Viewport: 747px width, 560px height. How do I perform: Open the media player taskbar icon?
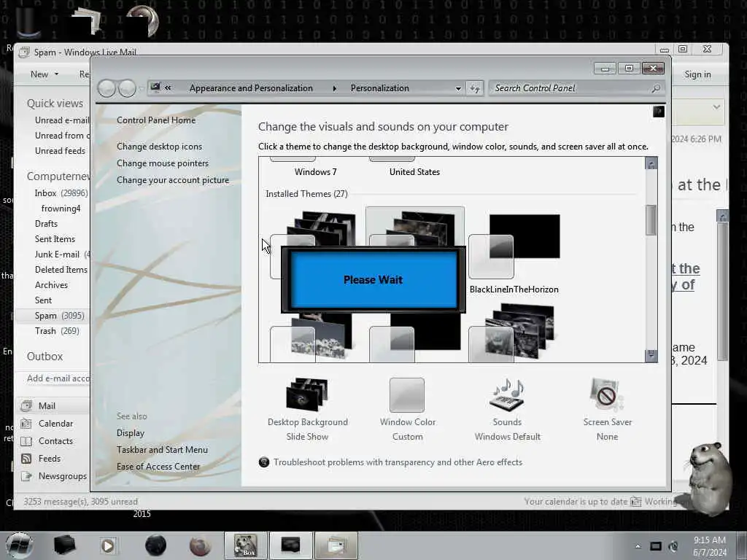tap(108, 545)
